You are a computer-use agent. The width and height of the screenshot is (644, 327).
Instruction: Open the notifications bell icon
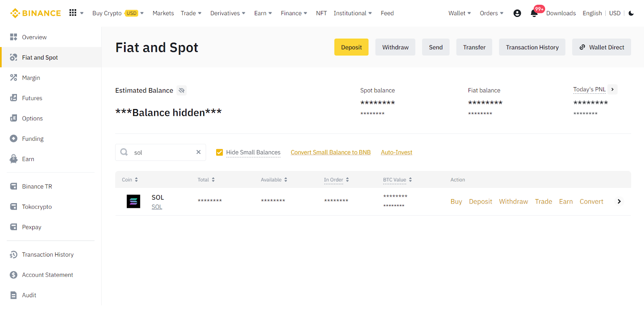(534, 14)
